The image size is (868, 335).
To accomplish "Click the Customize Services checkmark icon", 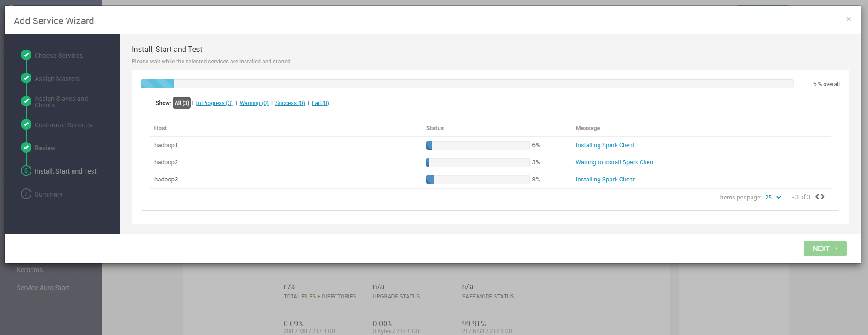I will coord(26,124).
